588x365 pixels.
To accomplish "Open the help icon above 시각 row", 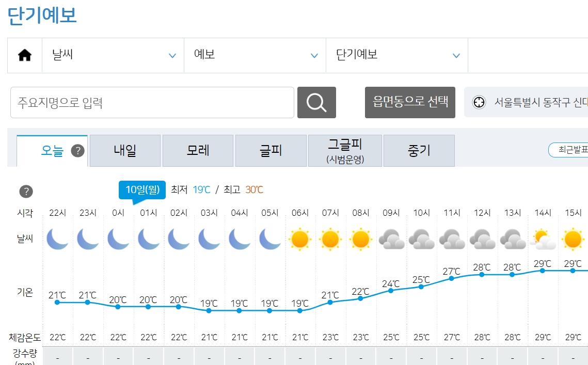I will pyautogui.click(x=26, y=192).
